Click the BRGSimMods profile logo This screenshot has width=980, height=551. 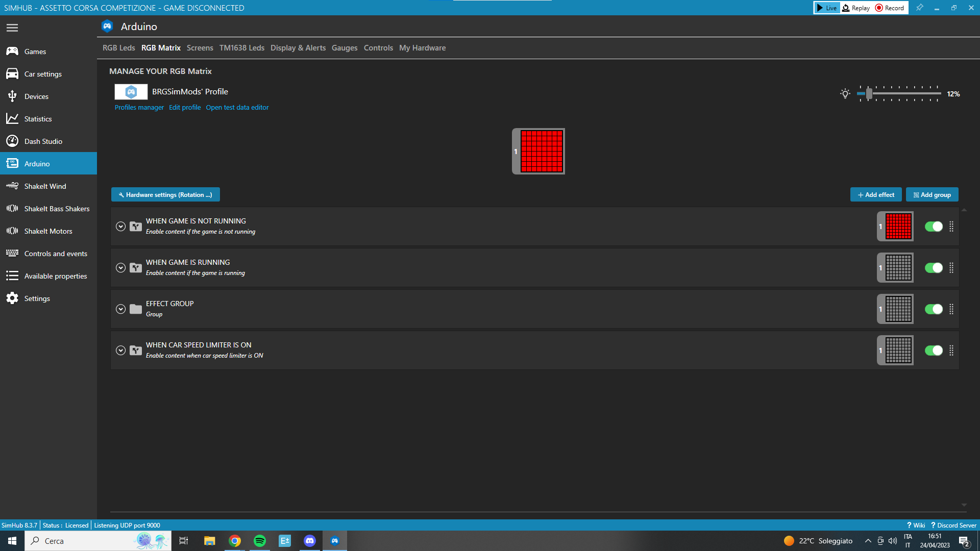coord(131,92)
